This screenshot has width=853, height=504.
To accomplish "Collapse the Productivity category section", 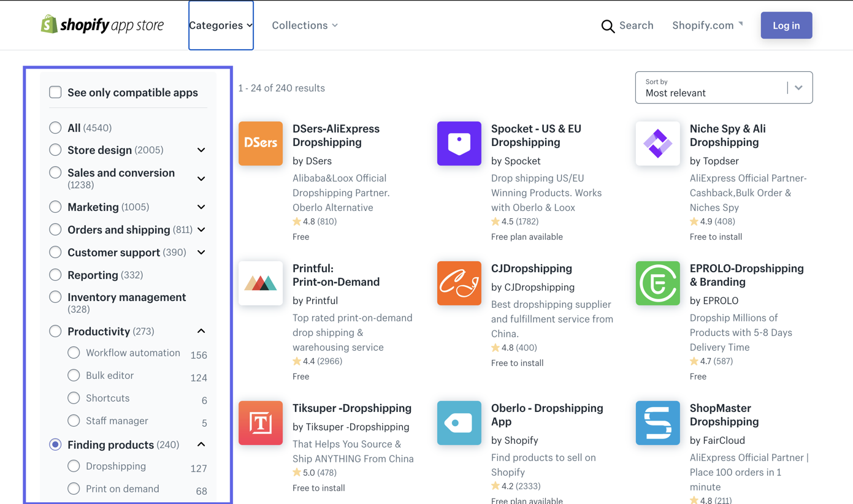I will point(201,331).
